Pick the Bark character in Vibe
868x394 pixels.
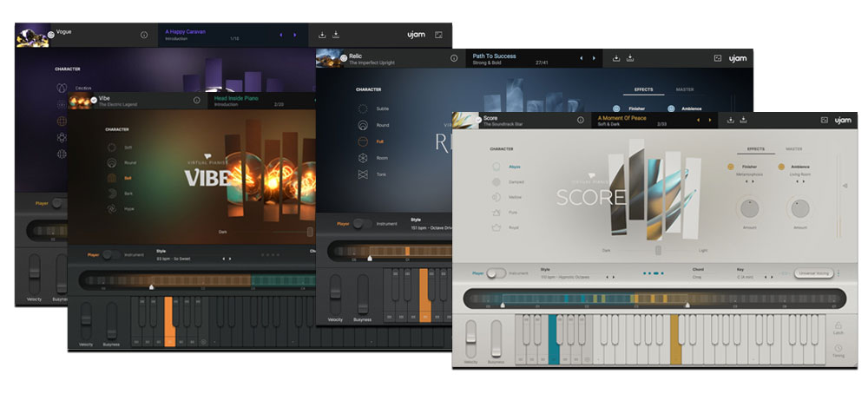[x=120, y=194]
